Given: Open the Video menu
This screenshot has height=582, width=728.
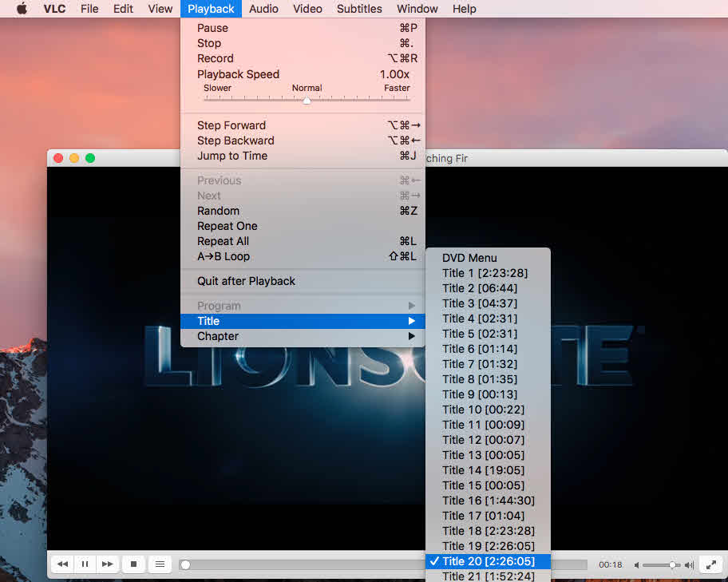Looking at the screenshot, I should tap(307, 9).
